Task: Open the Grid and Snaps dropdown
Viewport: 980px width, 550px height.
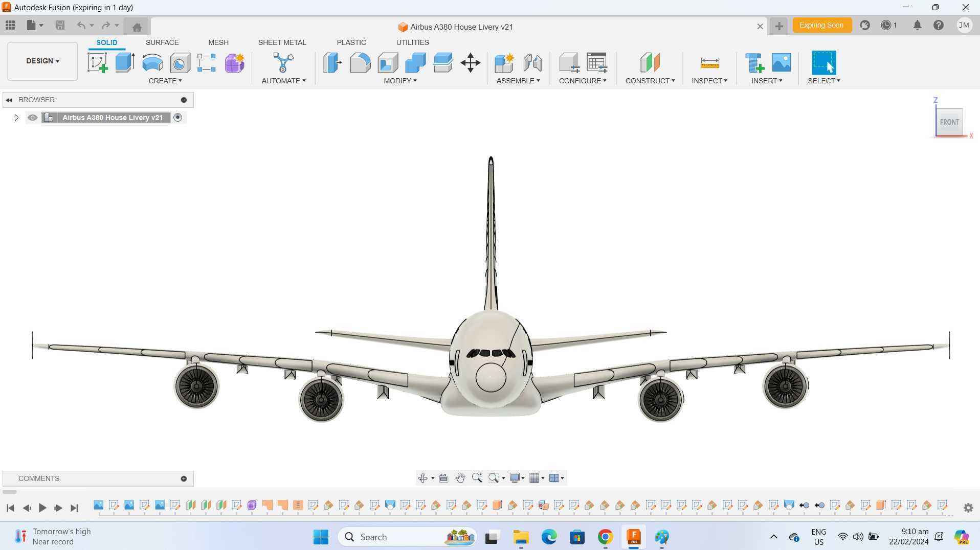Action: point(537,478)
